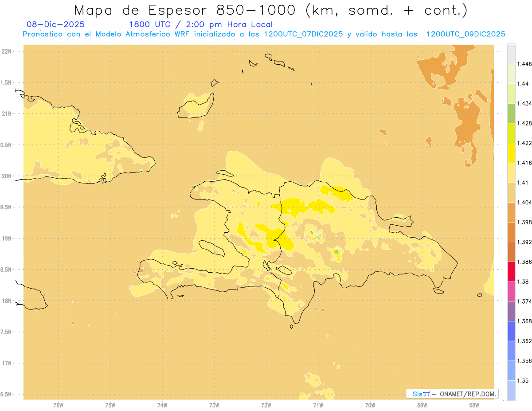The image size is (532, 411).
Task: Click the longitude label "71W"
Action: [318, 405]
